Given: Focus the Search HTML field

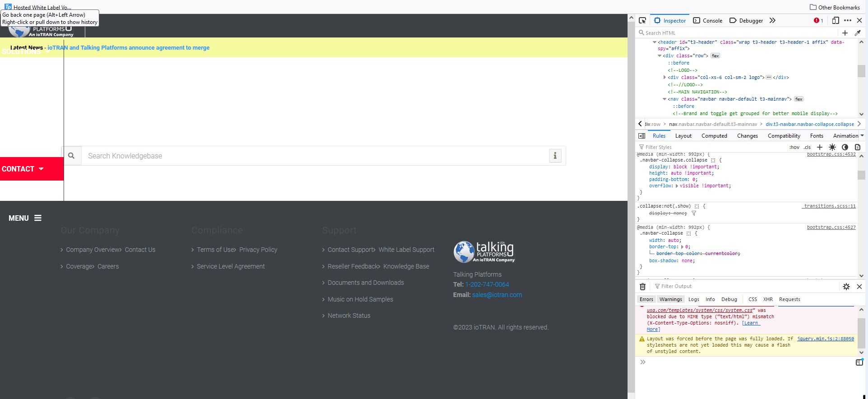Looking at the screenshot, I should (739, 32).
